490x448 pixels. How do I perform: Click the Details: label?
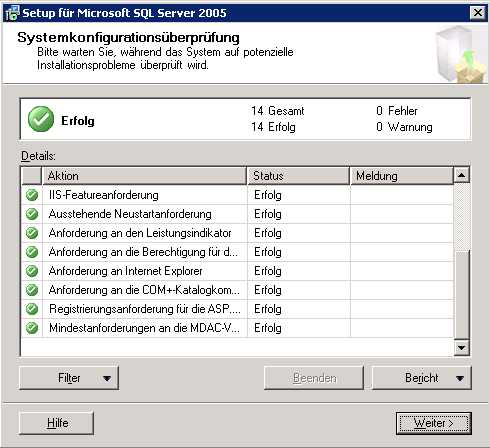(38, 156)
